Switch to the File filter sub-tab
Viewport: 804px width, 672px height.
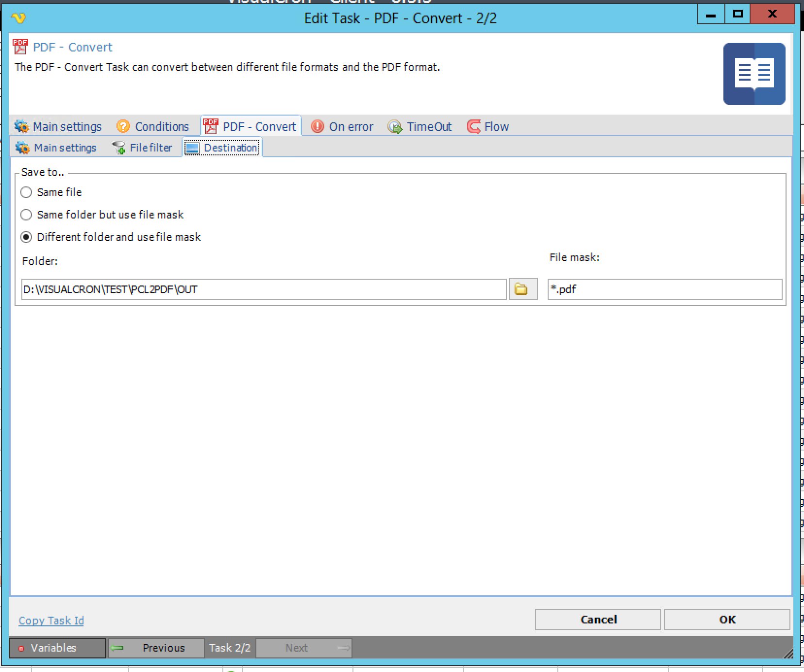pos(142,148)
